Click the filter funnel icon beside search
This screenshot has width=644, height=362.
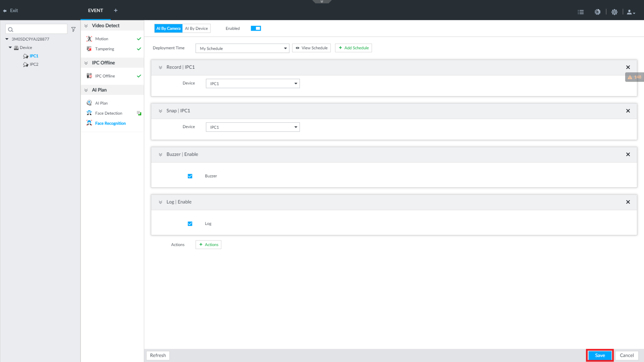coord(73,29)
